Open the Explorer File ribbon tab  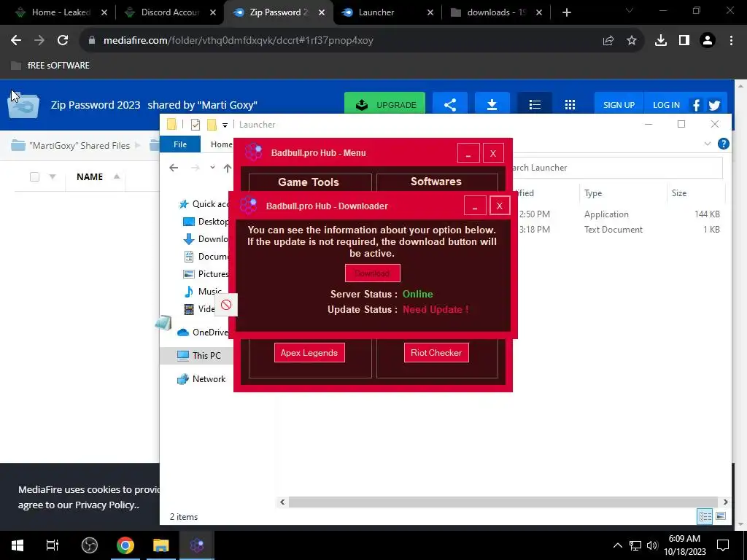pos(180,144)
